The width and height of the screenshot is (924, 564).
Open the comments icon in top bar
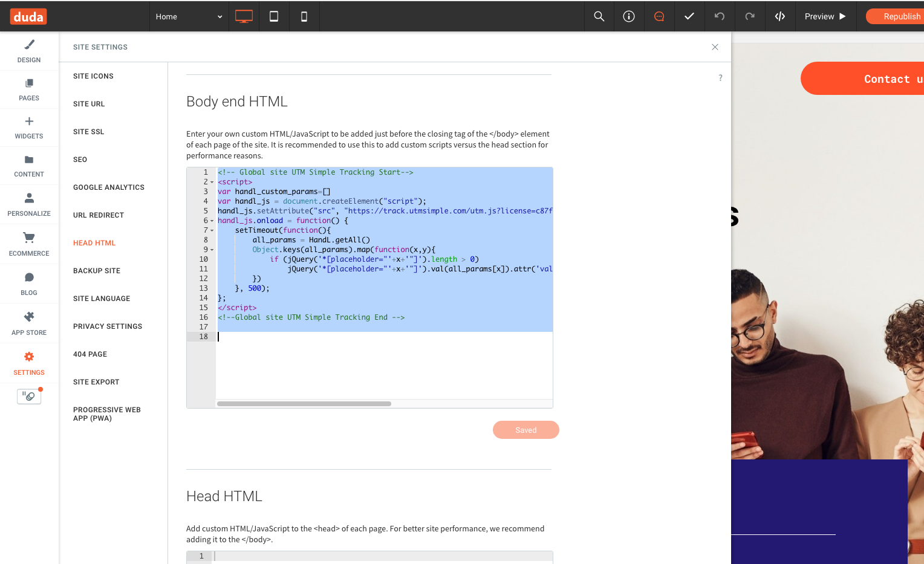click(659, 16)
